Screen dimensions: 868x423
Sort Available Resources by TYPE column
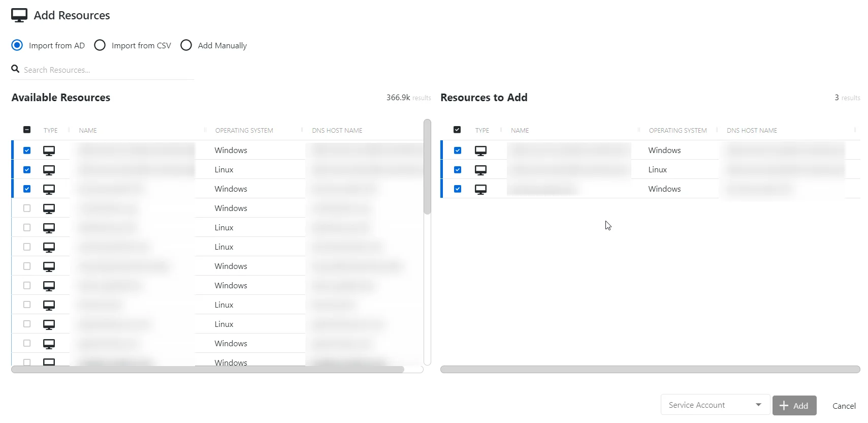click(50, 131)
